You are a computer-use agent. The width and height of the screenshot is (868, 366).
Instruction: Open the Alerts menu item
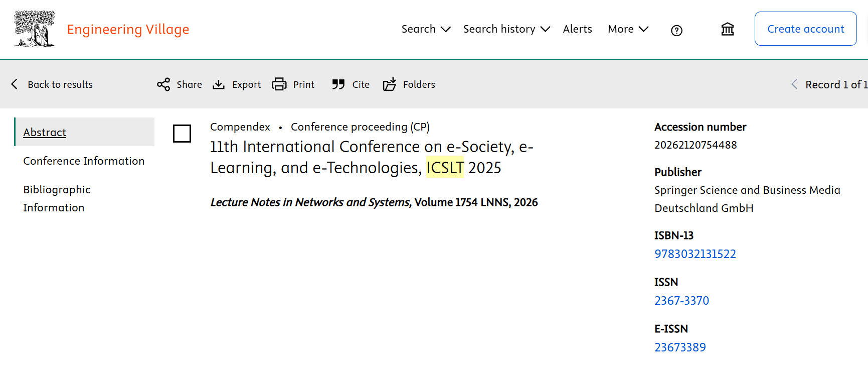[577, 29]
